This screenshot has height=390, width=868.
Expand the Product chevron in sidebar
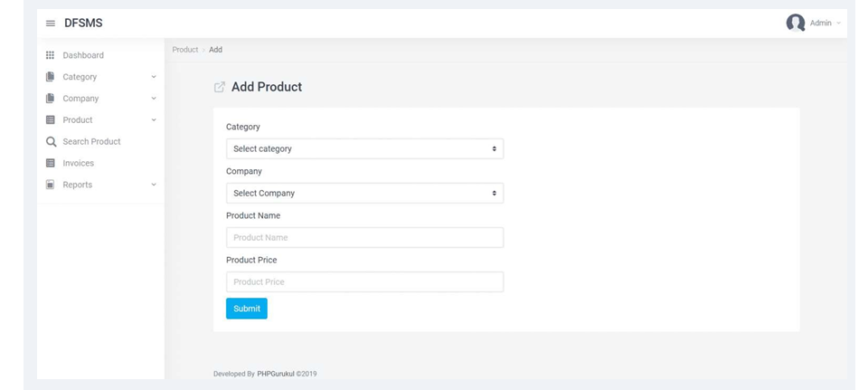coord(154,120)
